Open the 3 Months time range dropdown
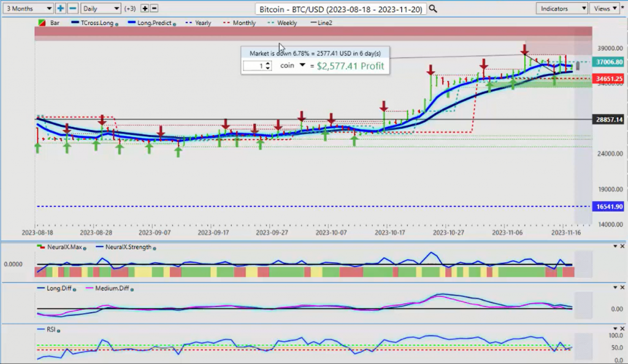Screen dimensions: 628x364 point(27,9)
